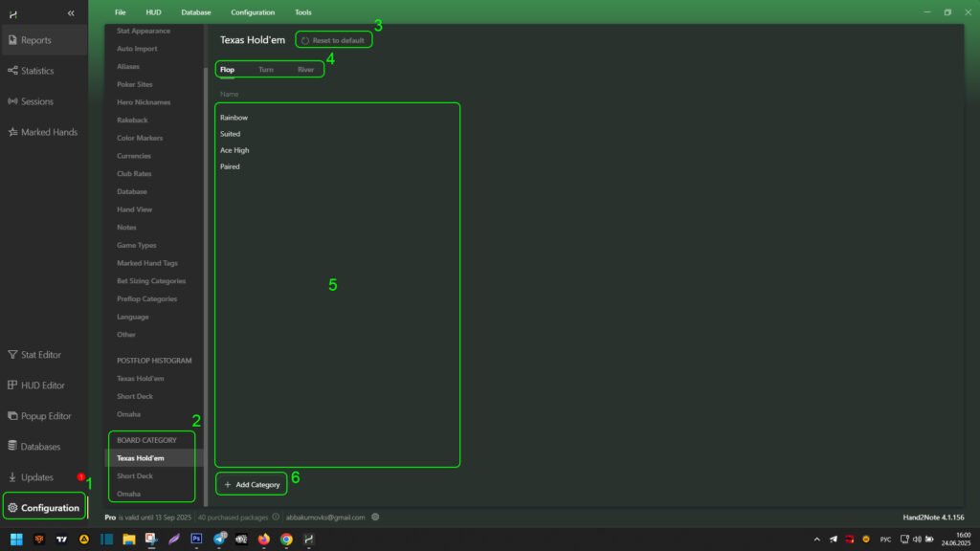This screenshot has height=551, width=980.
Task: Open the HUD Editor
Action: 42,386
